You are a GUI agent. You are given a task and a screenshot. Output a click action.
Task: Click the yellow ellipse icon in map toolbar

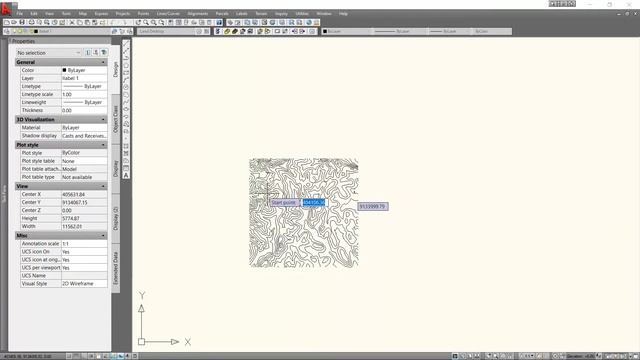[227, 31]
